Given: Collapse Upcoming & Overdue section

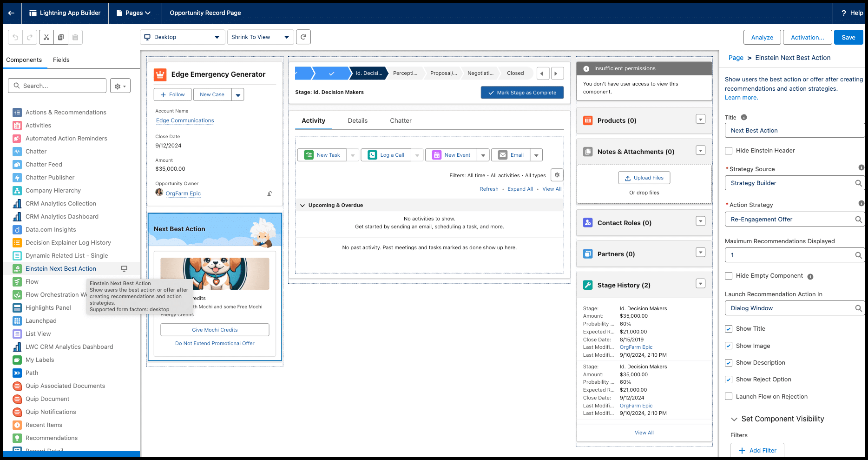Looking at the screenshot, I should 302,205.
